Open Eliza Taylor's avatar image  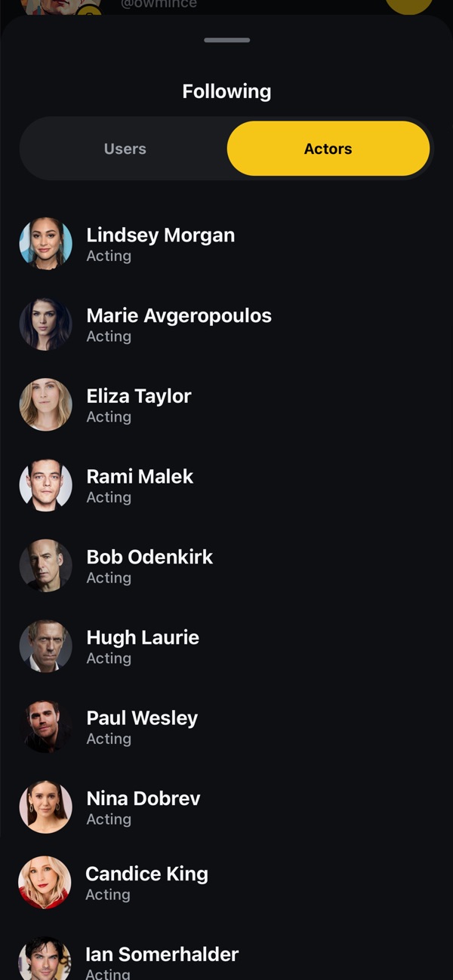point(45,405)
